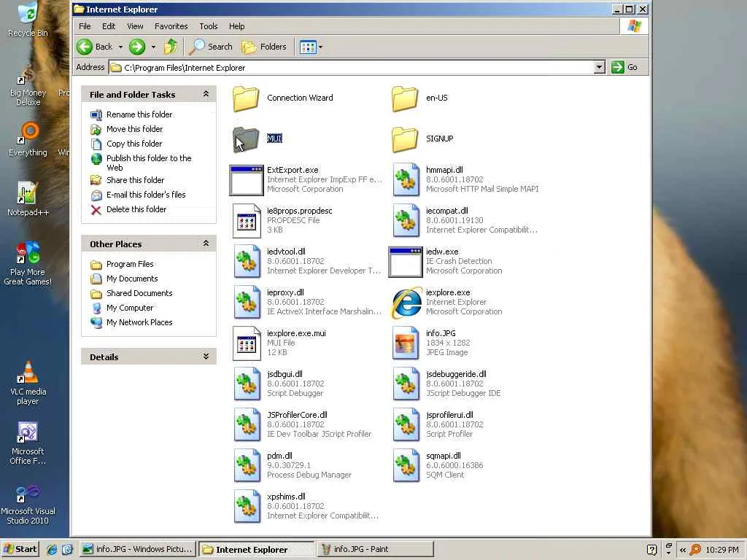747x560 pixels.
Task: Open the View menu
Action: click(135, 26)
